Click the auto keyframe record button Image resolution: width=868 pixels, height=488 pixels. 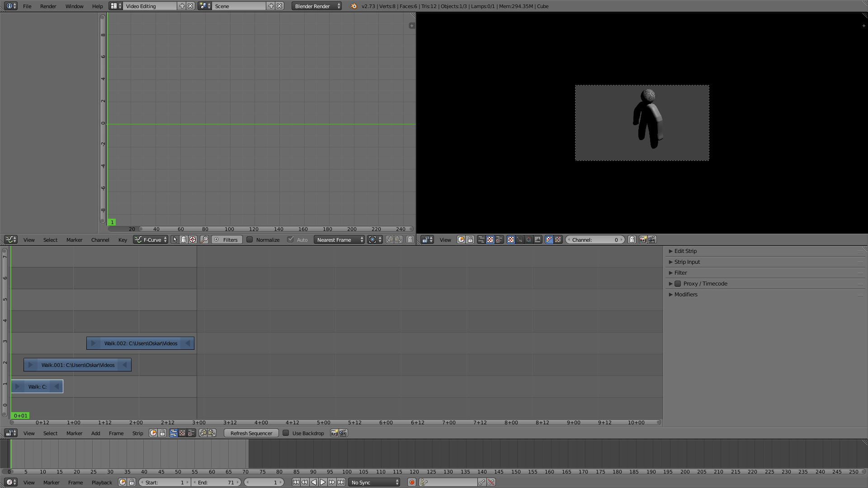tap(411, 483)
